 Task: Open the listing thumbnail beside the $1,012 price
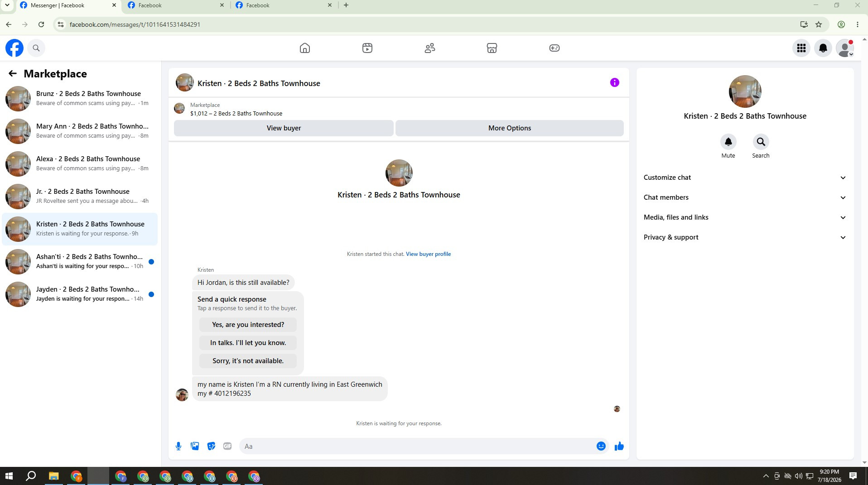tap(179, 108)
